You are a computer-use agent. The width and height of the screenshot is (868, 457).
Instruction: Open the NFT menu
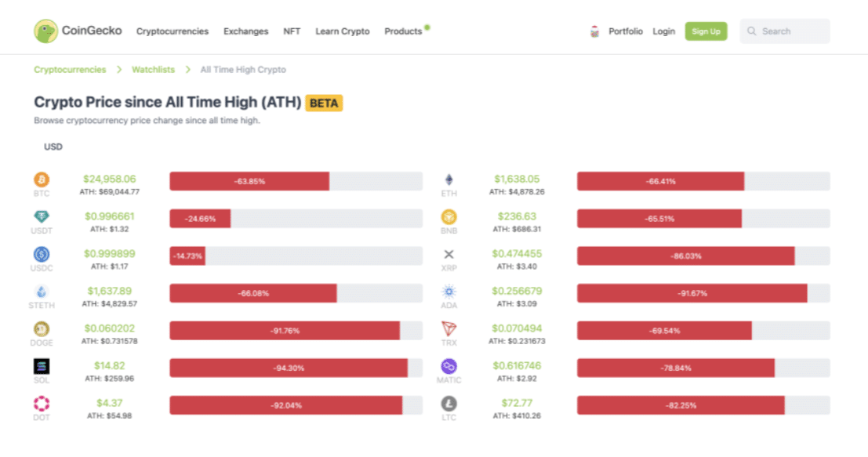click(x=292, y=31)
